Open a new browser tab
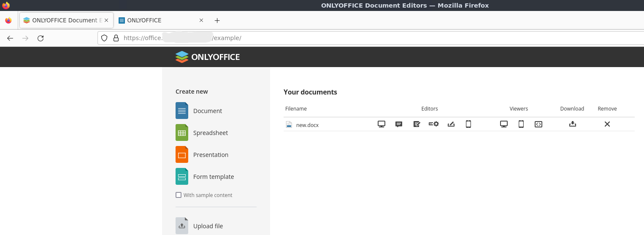This screenshot has height=235, width=644. 217,20
